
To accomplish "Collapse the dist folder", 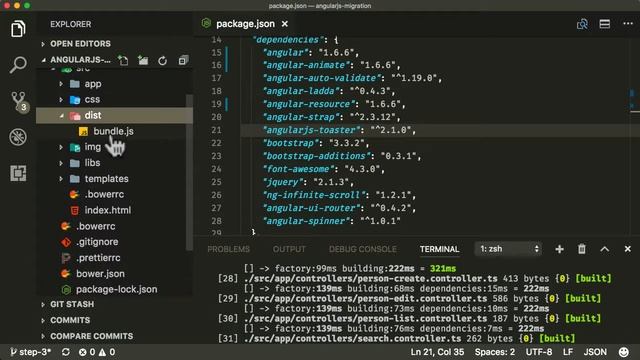I will (93, 116).
